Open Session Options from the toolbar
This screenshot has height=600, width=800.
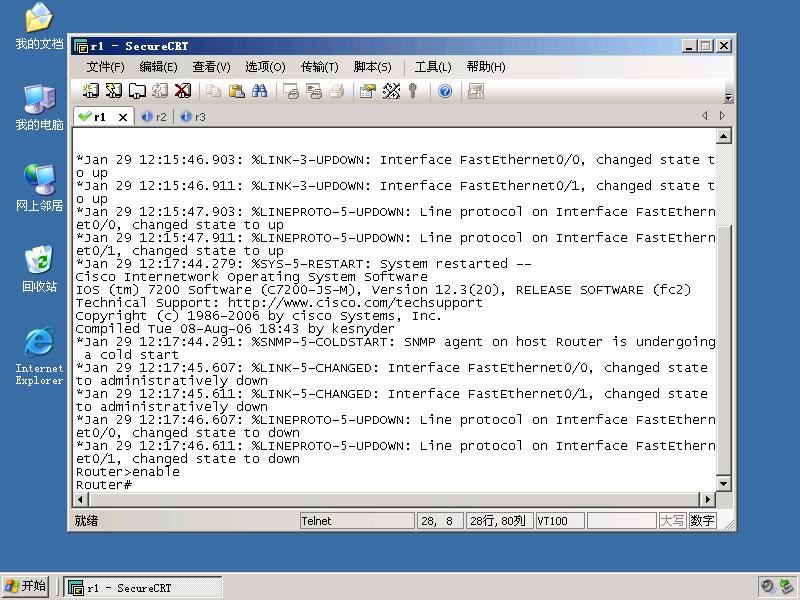[367, 91]
